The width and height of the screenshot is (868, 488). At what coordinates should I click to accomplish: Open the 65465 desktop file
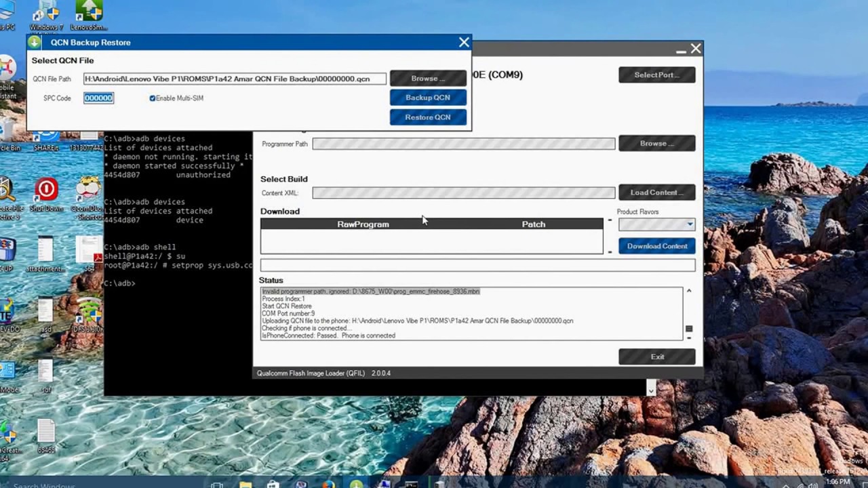[x=45, y=437]
